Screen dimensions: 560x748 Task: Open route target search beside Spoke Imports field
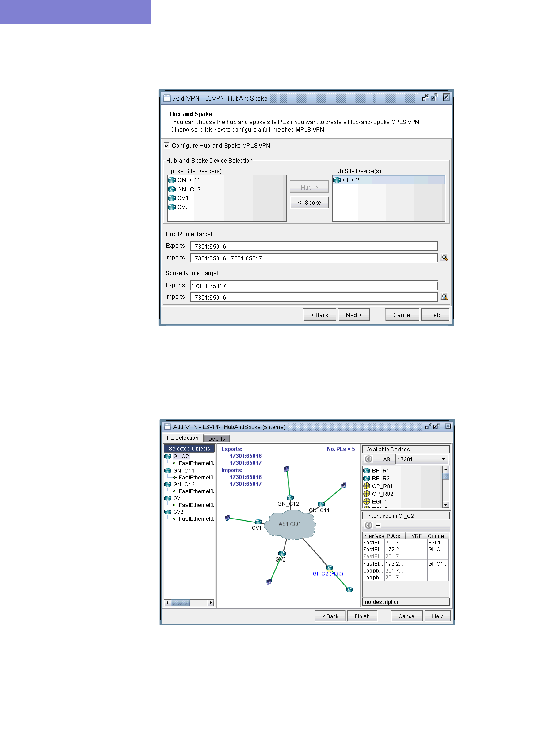pyautogui.click(x=444, y=297)
